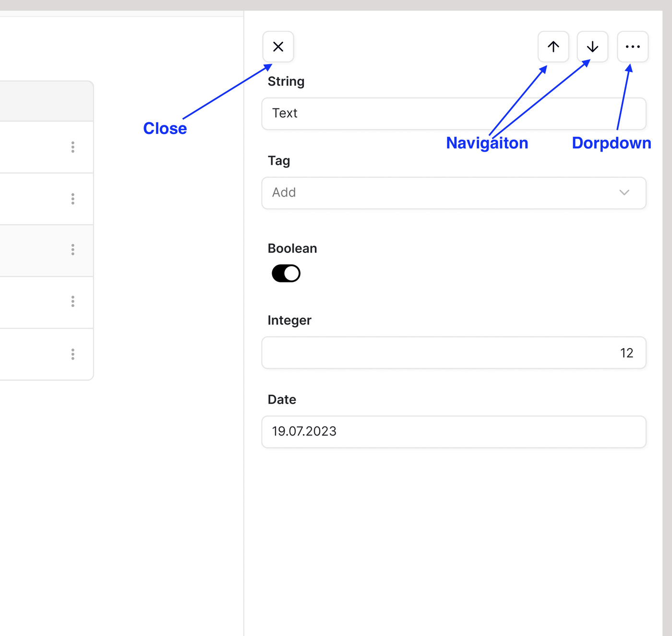Click the Tag field label
672x636 pixels.
coord(279,161)
